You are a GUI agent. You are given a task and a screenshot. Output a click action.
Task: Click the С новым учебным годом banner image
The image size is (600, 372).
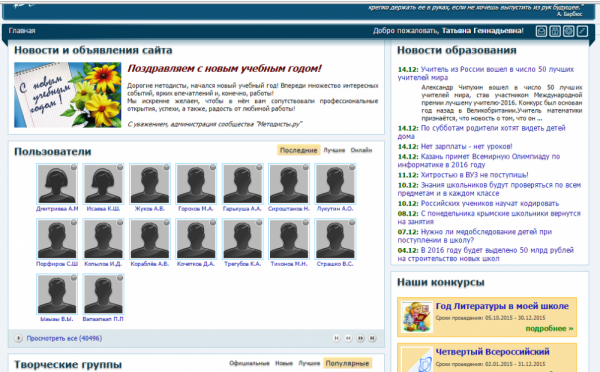(x=68, y=95)
